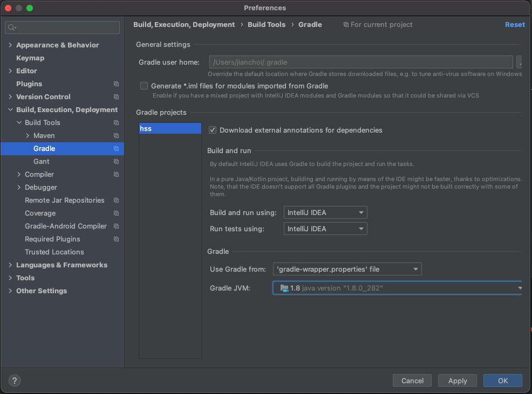
Task: Click the per-project settings icon beside Maven
Action: click(x=116, y=135)
